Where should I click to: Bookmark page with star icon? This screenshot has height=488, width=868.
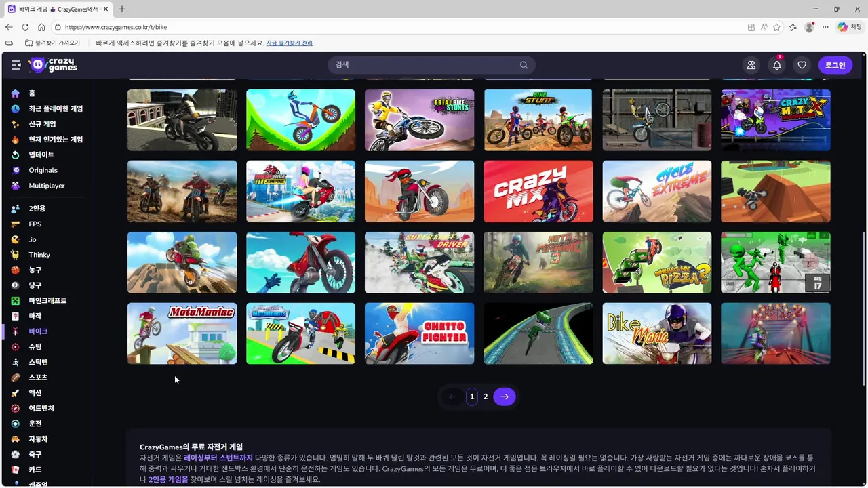click(x=777, y=27)
